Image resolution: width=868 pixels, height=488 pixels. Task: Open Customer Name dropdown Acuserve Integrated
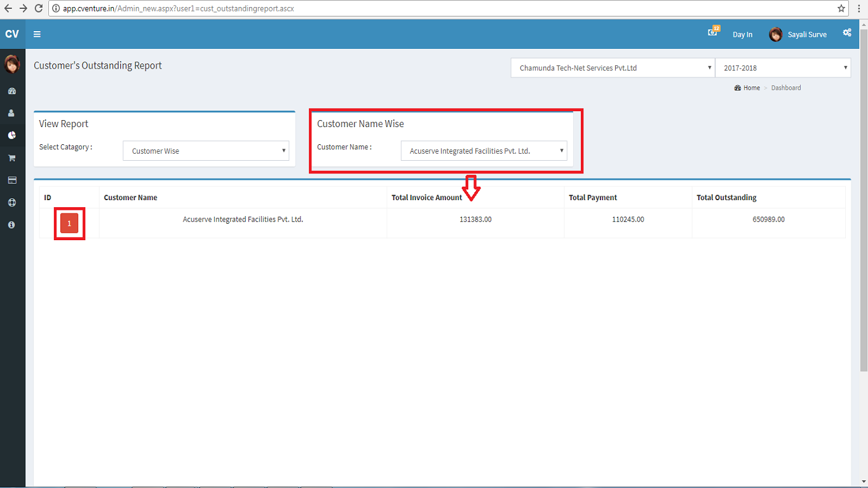[484, 151]
